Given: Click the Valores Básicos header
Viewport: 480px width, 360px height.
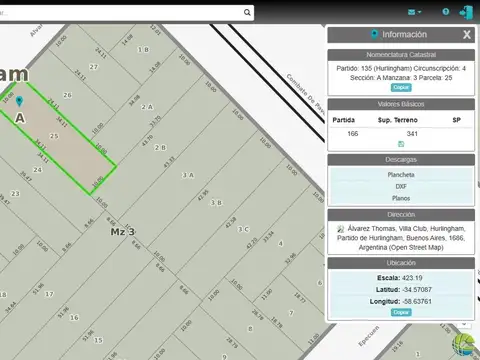Looking at the screenshot, I should point(401,104).
